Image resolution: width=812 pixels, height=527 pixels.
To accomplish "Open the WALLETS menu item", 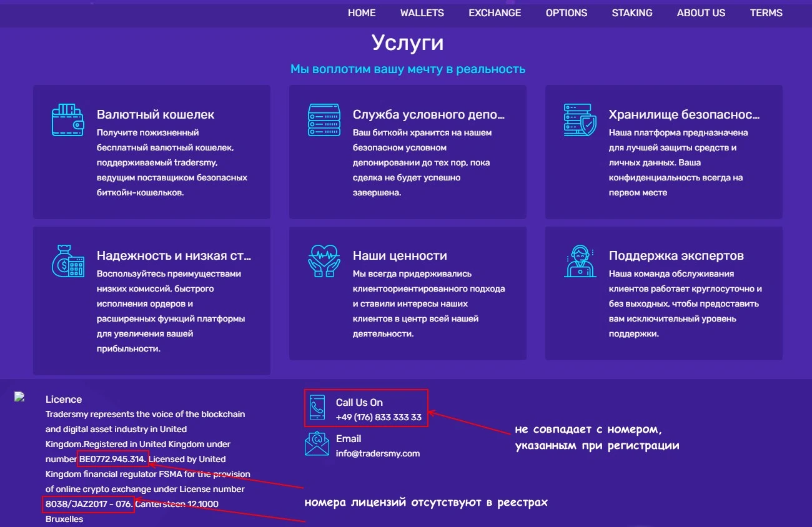I will coord(422,12).
